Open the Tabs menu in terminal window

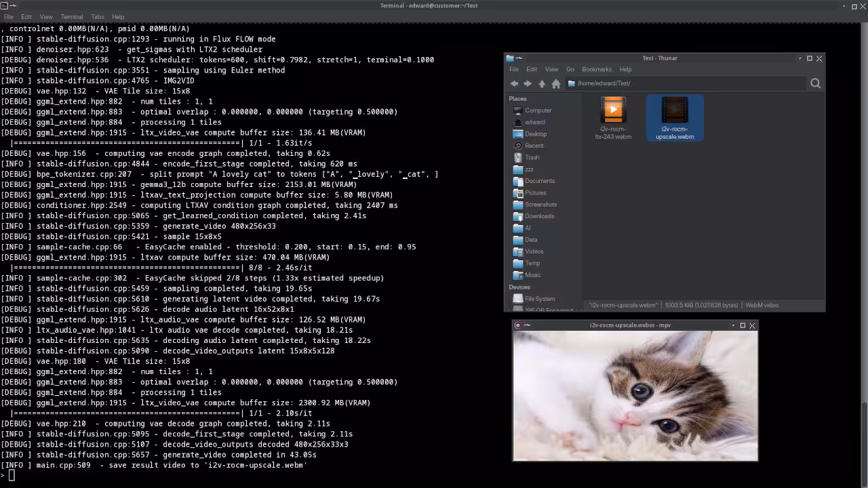(x=98, y=17)
